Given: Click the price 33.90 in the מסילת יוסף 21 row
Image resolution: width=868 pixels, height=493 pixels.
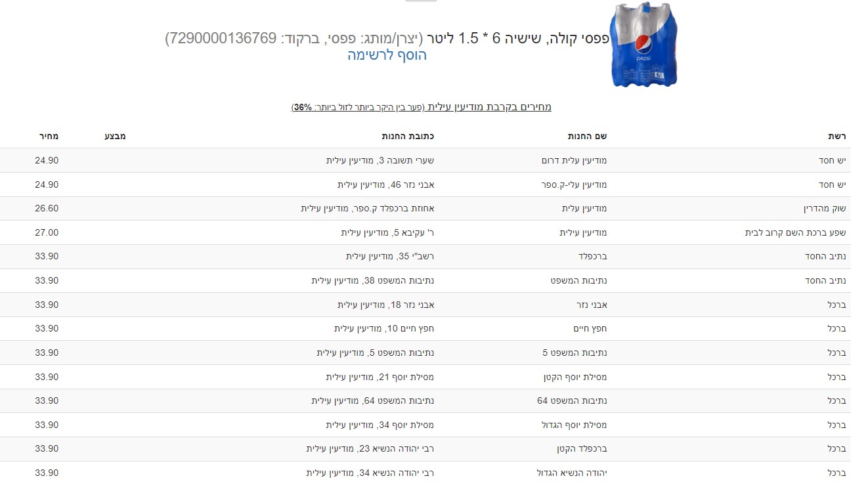Looking at the screenshot, I should [x=47, y=377].
